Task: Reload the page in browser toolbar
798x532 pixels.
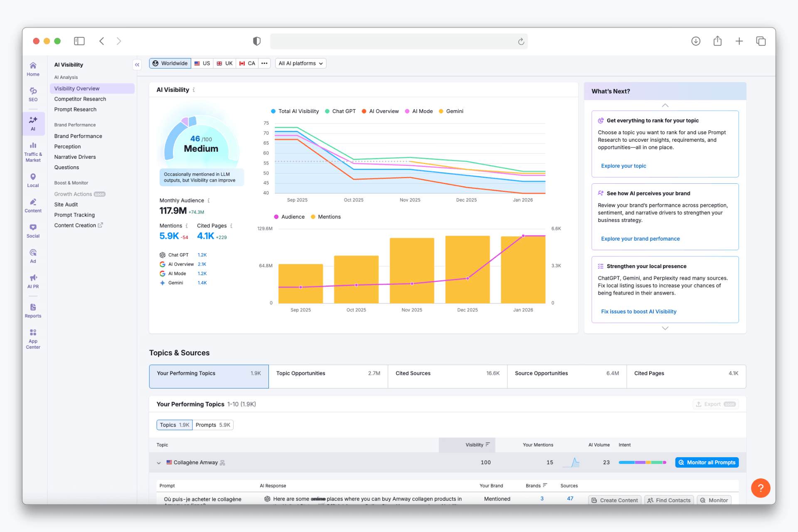Action: (x=521, y=41)
